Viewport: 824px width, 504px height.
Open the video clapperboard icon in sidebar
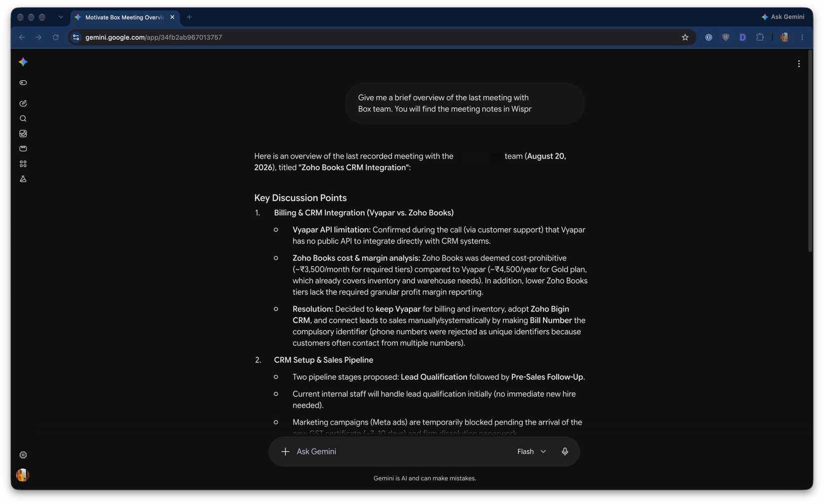point(23,149)
